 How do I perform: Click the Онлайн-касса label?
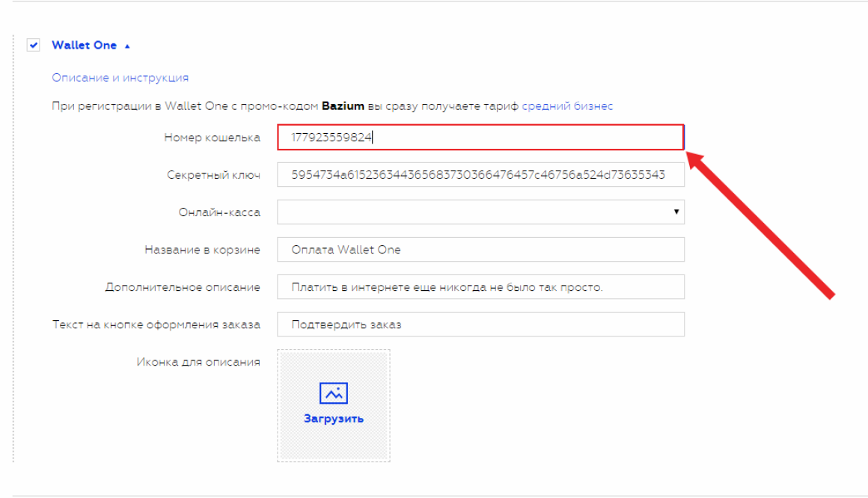[219, 212]
